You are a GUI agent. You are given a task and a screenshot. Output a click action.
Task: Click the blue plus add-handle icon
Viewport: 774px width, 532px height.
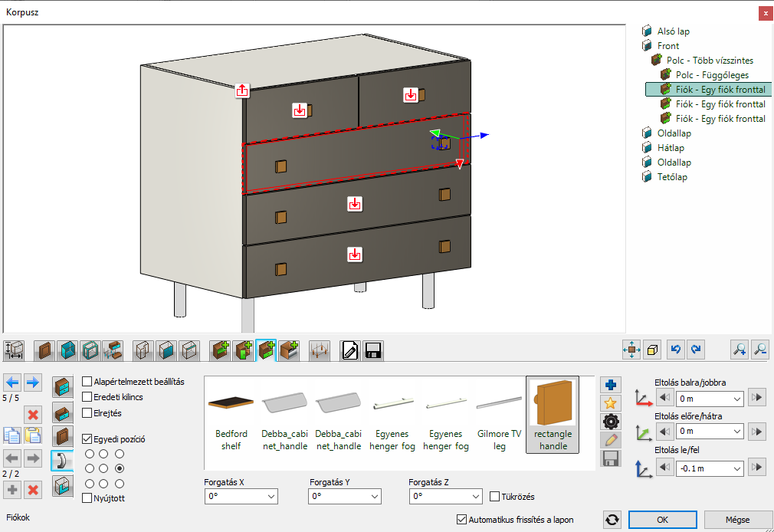point(611,386)
